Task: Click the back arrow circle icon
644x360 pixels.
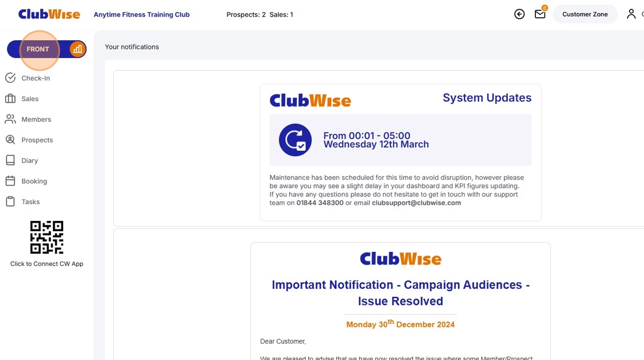Action: pos(519,14)
